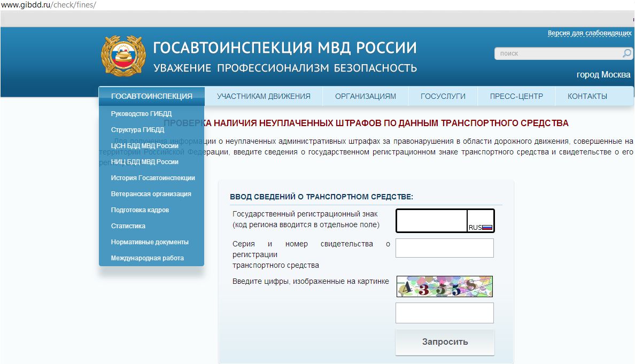Click Версия для слабовидящих link
The image size is (635, 364).
coord(589,33)
